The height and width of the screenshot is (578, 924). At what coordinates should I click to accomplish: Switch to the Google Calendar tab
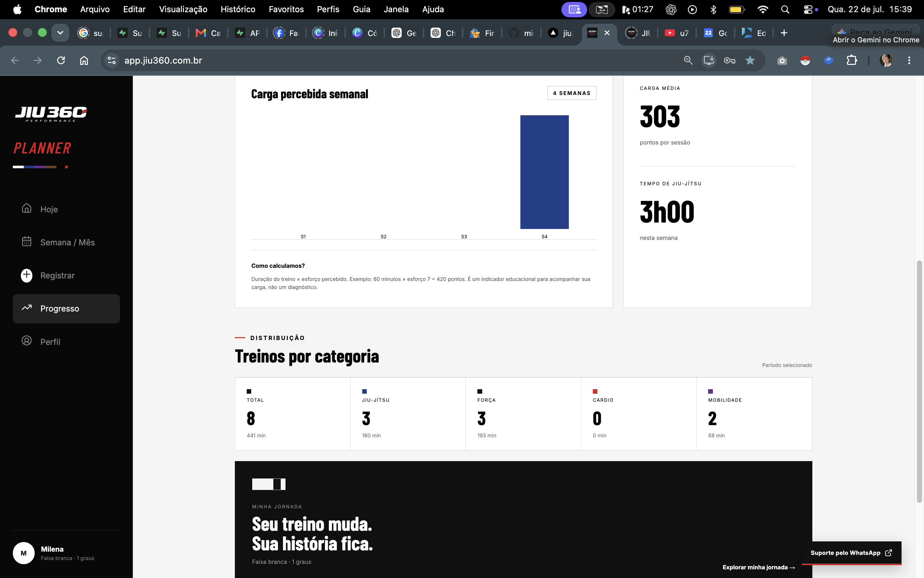[x=715, y=33]
